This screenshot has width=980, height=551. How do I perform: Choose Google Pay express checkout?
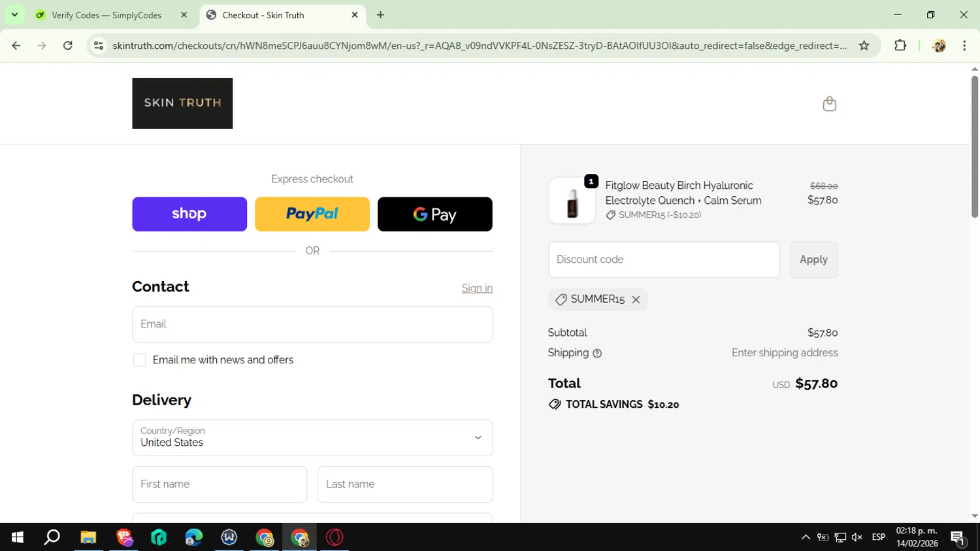(435, 214)
